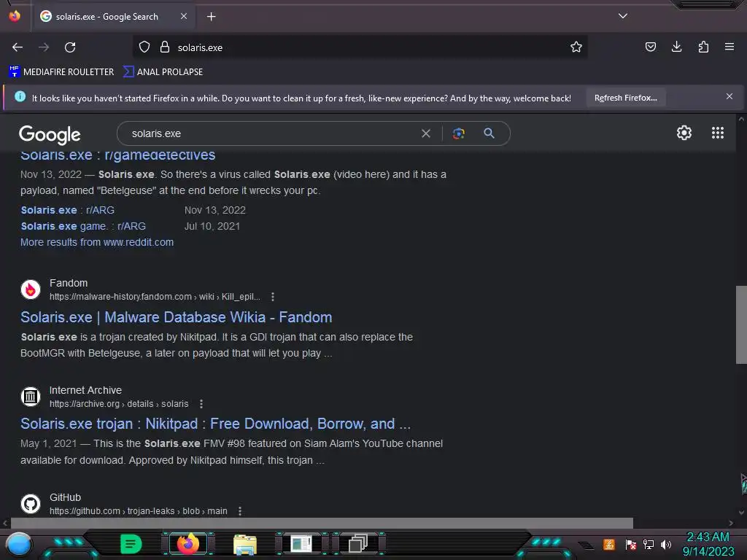This screenshot has width=747, height=560.
Task: Close the solaris.exe Google Search tab
Action: click(x=184, y=16)
